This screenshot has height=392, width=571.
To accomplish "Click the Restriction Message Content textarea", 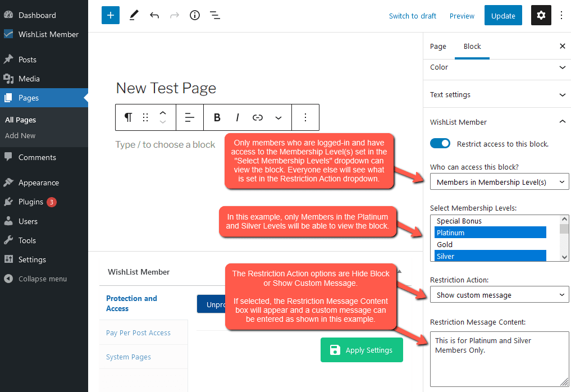I will [499, 359].
